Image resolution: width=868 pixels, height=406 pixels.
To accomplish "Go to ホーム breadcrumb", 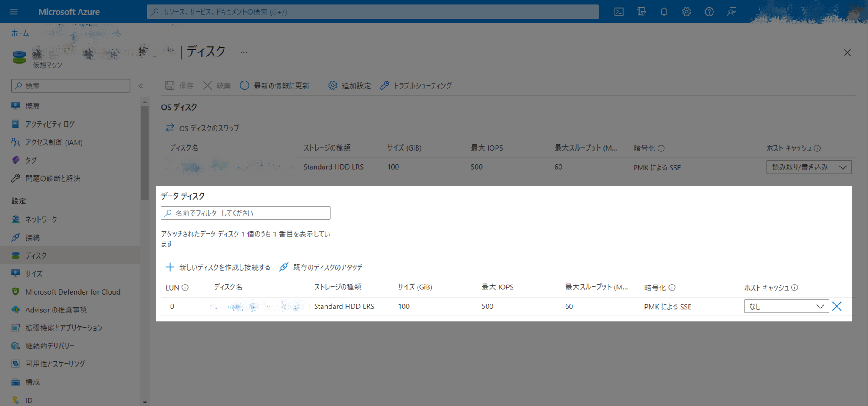I will tap(20, 33).
